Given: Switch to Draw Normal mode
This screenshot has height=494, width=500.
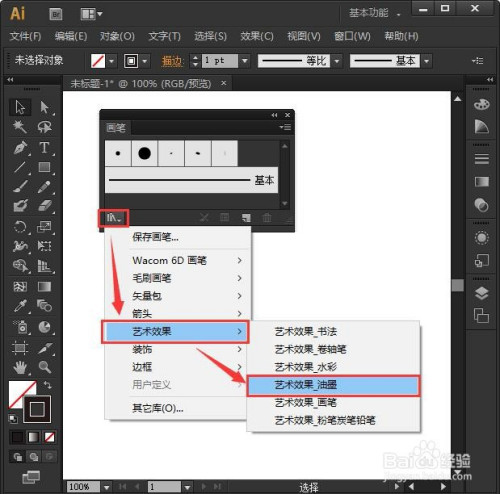Looking at the screenshot, I should (x=18, y=457).
